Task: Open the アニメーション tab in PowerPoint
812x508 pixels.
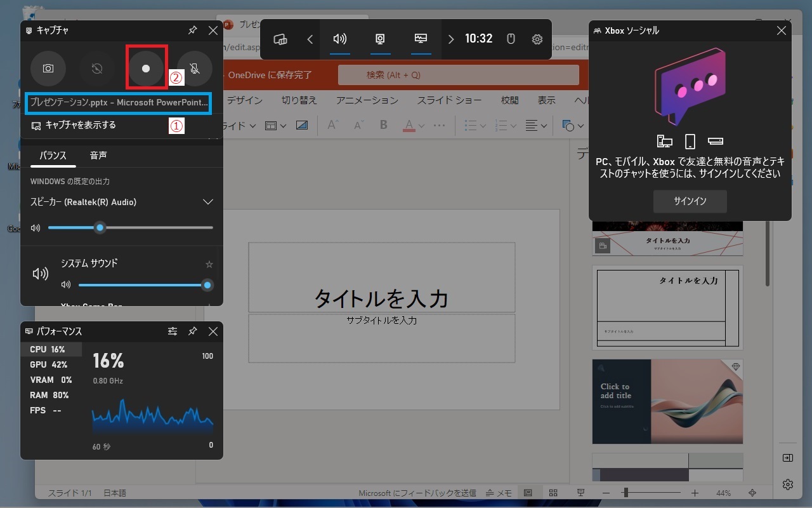Action: [367, 100]
